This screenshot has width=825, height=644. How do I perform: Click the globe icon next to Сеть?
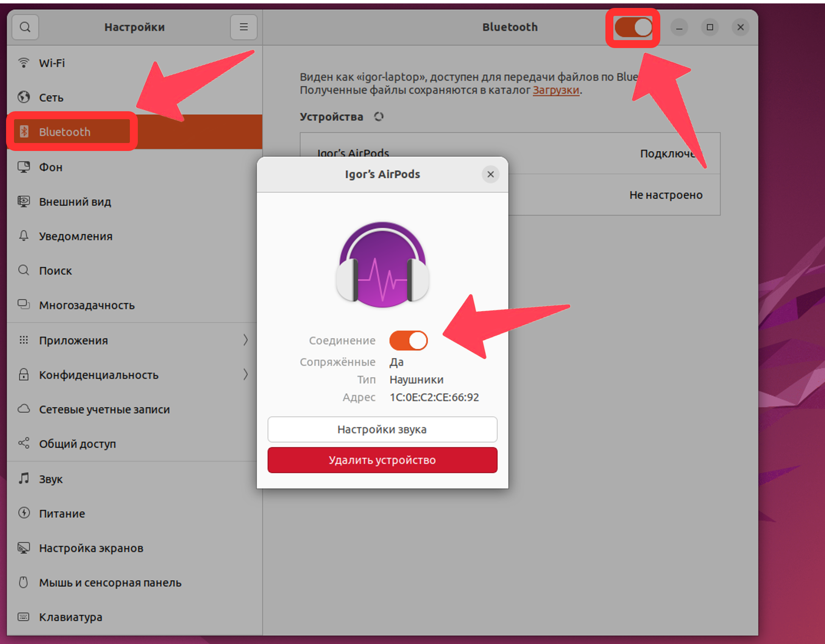click(x=23, y=97)
